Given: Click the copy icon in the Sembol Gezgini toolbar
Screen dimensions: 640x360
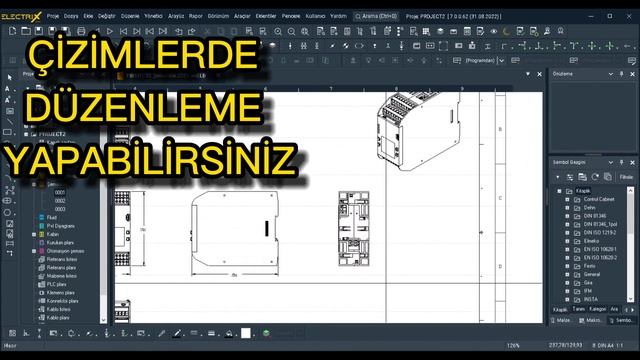Looking at the screenshot, I should (608, 177).
